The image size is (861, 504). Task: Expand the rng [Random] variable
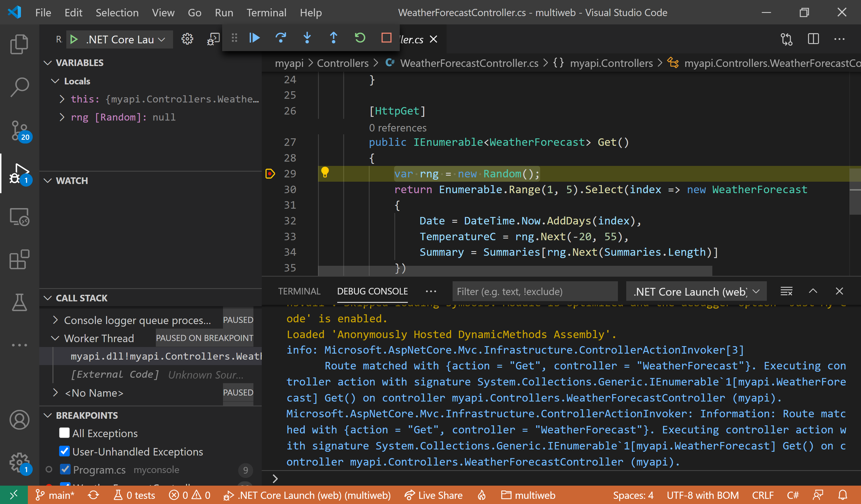click(62, 117)
